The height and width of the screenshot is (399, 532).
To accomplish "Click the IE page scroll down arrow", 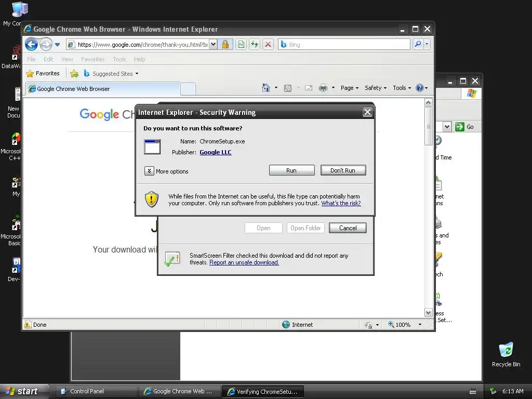I will 428,312.
